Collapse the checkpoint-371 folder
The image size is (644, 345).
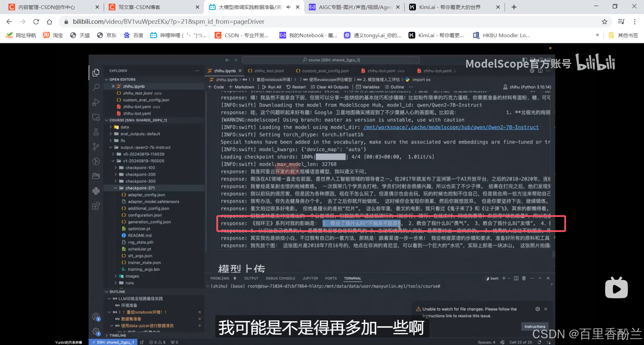point(116,188)
